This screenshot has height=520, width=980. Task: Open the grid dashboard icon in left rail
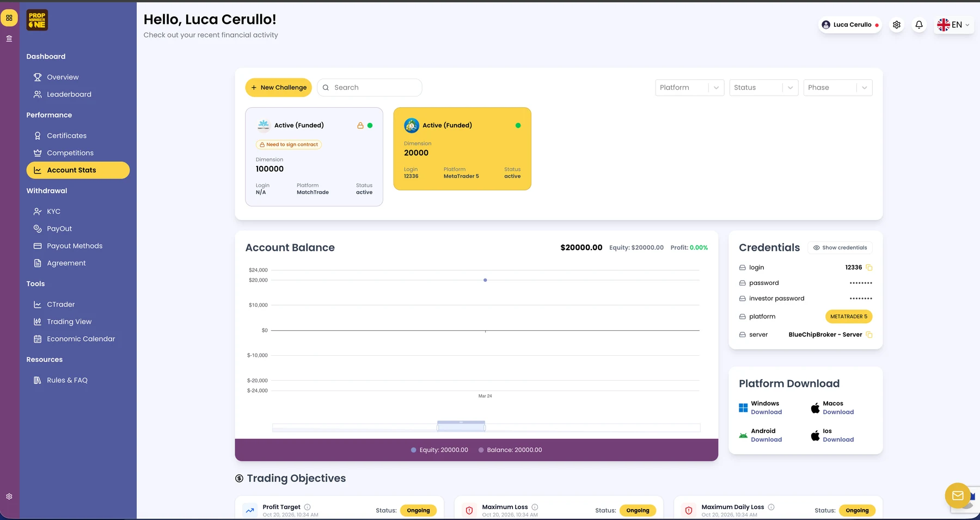[x=9, y=18]
